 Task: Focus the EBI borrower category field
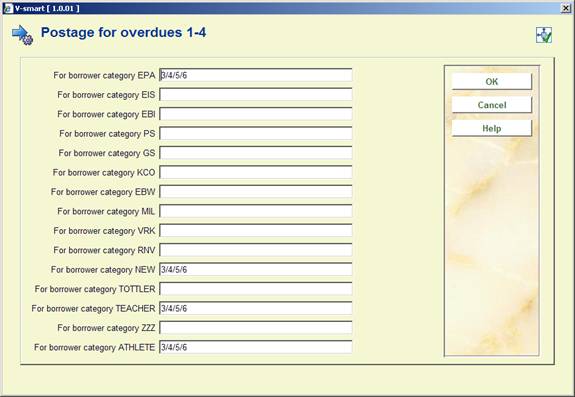256,114
